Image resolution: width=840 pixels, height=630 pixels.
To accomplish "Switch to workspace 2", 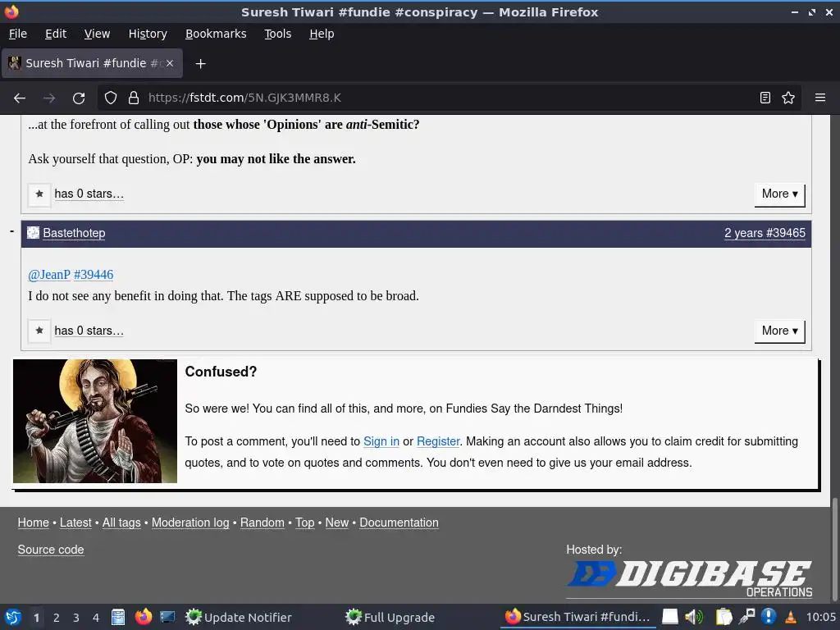I will pyautogui.click(x=57, y=618).
